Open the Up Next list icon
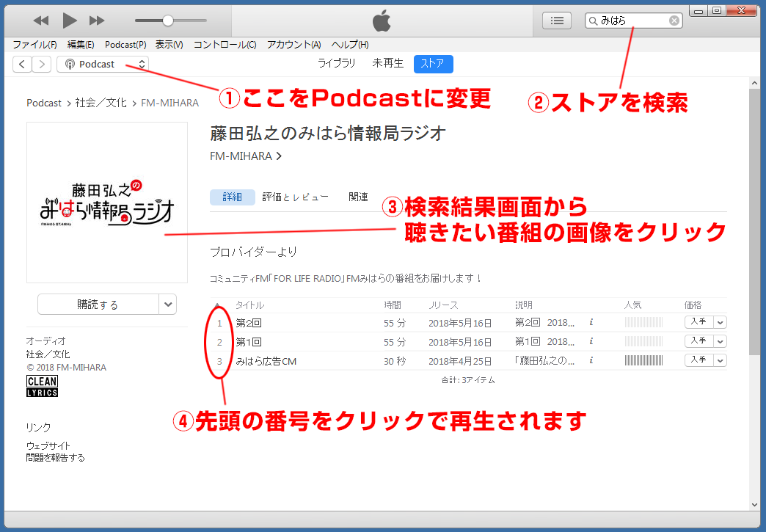Viewport: 766px width, 532px height. 557,20
